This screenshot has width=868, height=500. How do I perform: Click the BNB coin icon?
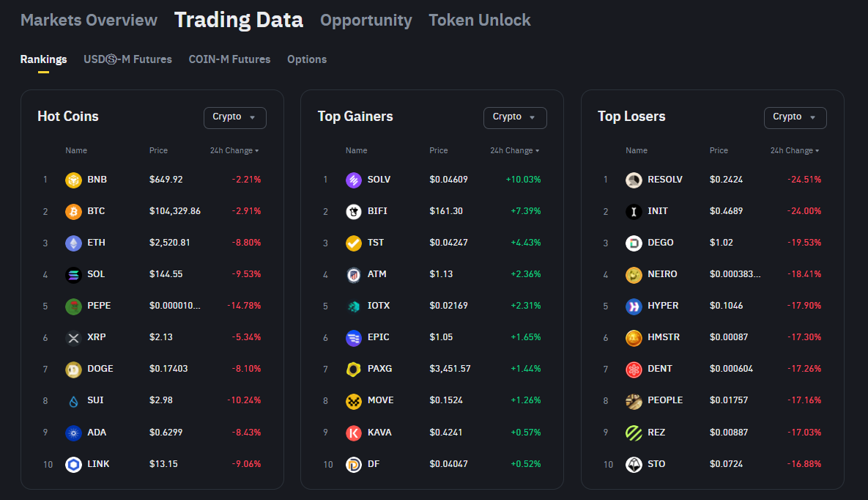pos(73,180)
